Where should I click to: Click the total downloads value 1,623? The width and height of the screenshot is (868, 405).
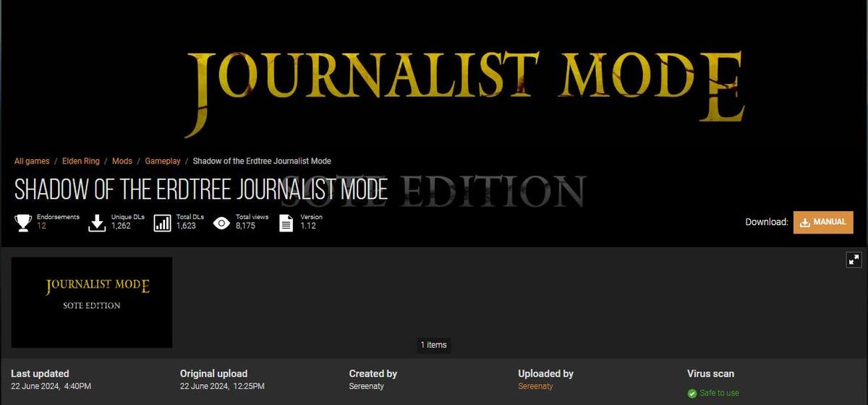point(186,226)
